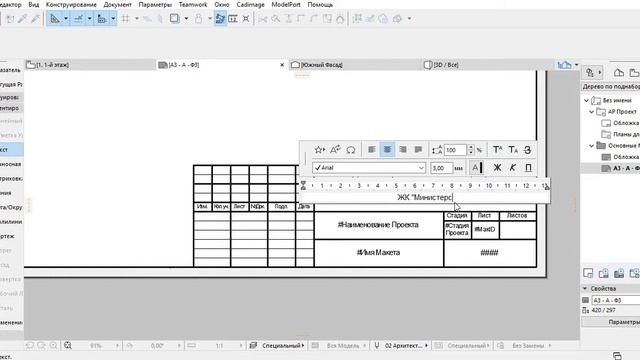Open the Cadimage menu

click(x=251, y=4)
